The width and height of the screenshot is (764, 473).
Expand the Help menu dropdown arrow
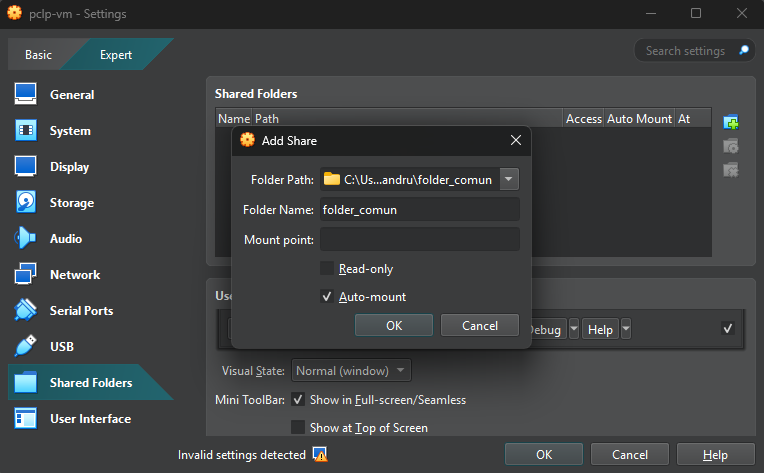click(626, 329)
